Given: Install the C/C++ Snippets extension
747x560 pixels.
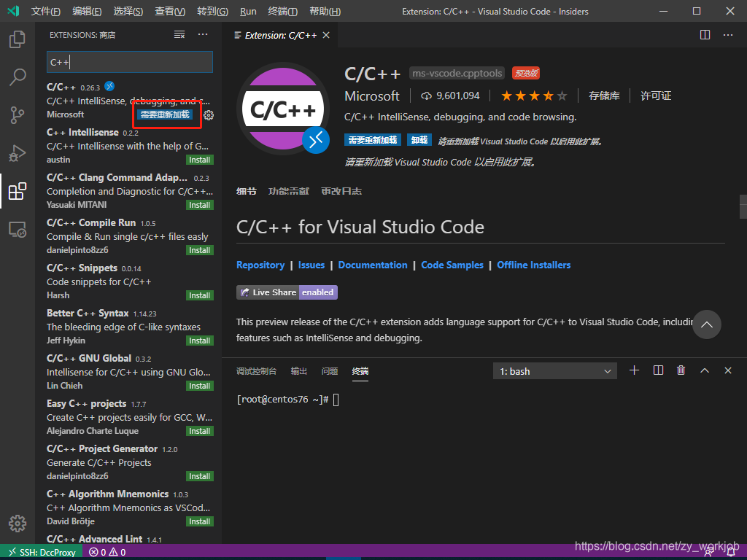Looking at the screenshot, I should pyautogui.click(x=200, y=296).
